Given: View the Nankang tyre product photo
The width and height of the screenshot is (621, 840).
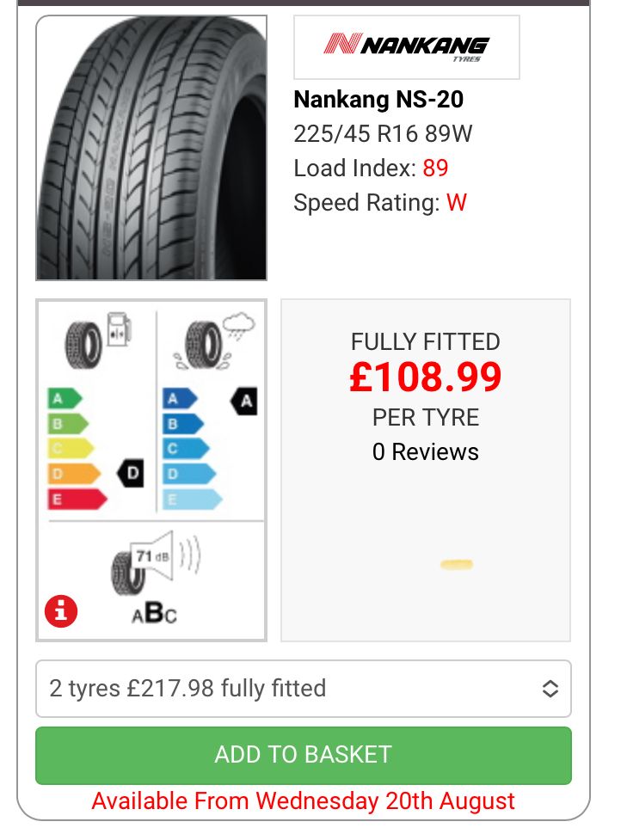Looking at the screenshot, I should [x=151, y=148].
